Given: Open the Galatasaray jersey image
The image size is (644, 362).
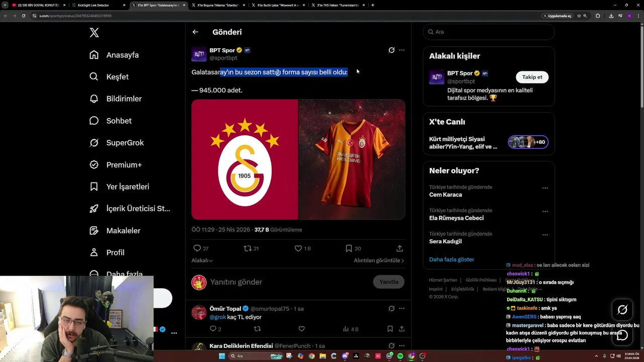Looking at the screenshot, I should click(352, 159).
